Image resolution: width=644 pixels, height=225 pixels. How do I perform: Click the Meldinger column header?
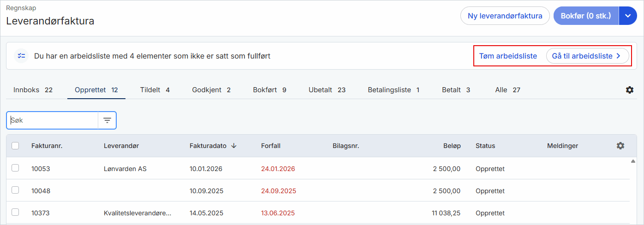click(562, 146)
